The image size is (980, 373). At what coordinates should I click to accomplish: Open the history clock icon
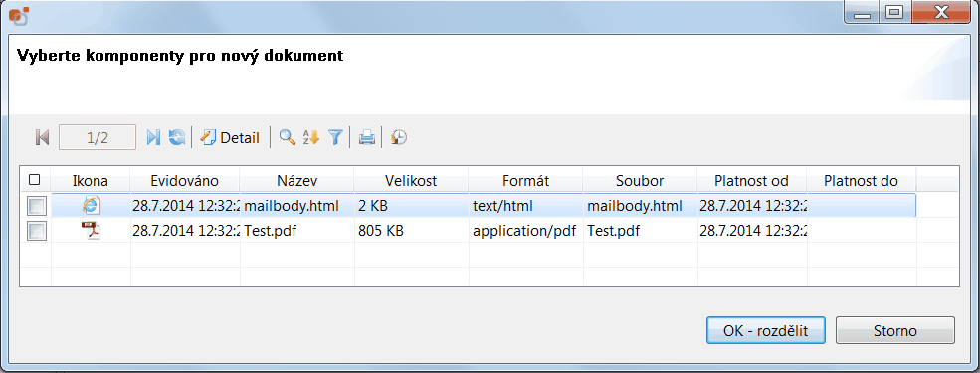(399, 137)
